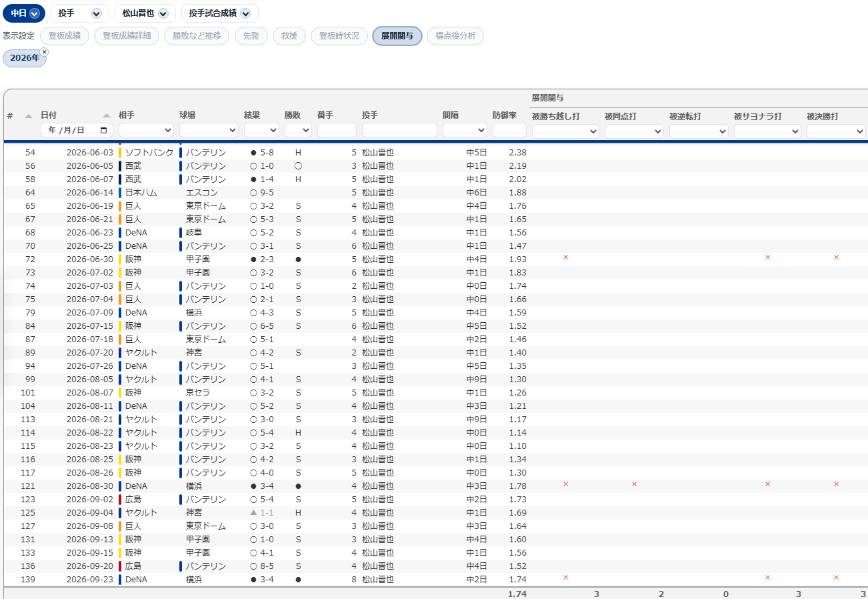
Task: Enable the 登板成績詳細 display option
Action: tap(127, 36)
